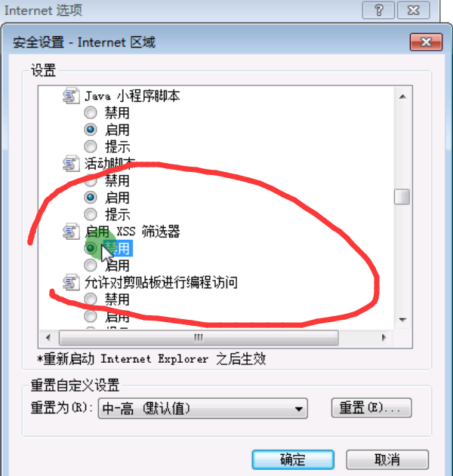453x476 pixels.
Task: Select 提示 under 活动脚本
Action: [91, 215]
